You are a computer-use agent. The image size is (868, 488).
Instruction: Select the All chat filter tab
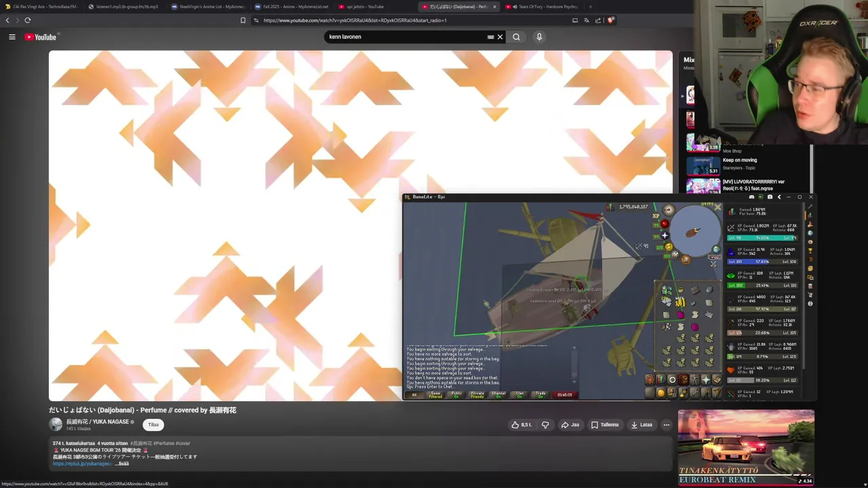coord(414,394)
